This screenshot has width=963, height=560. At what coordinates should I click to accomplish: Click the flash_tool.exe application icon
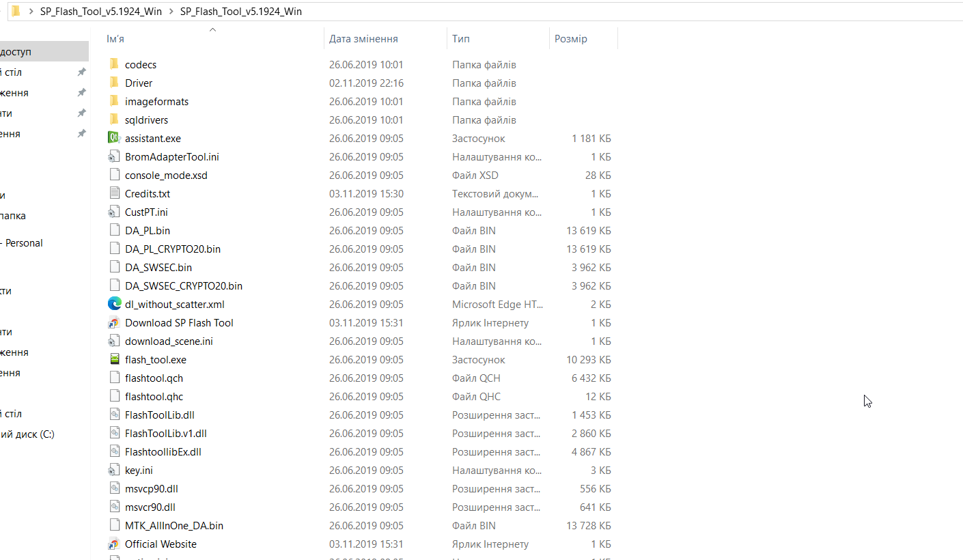point(114,359)
